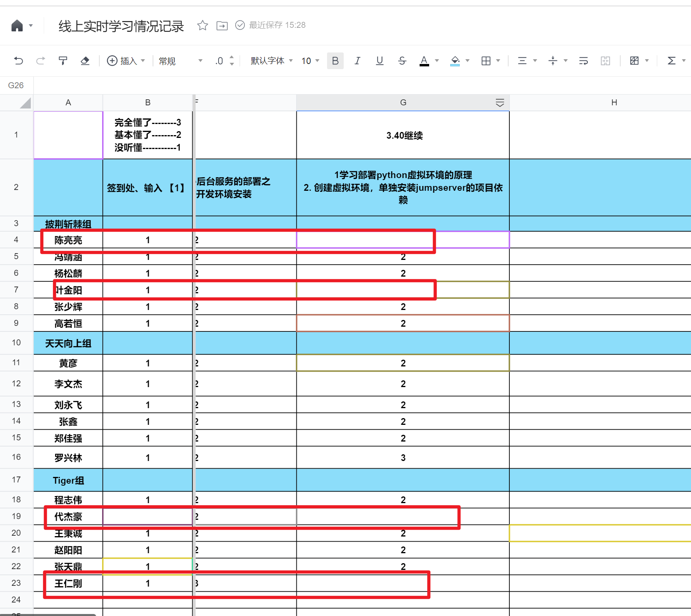Open the 默认字体 font dropdown
Screen dimensions: 691x616
272,61
